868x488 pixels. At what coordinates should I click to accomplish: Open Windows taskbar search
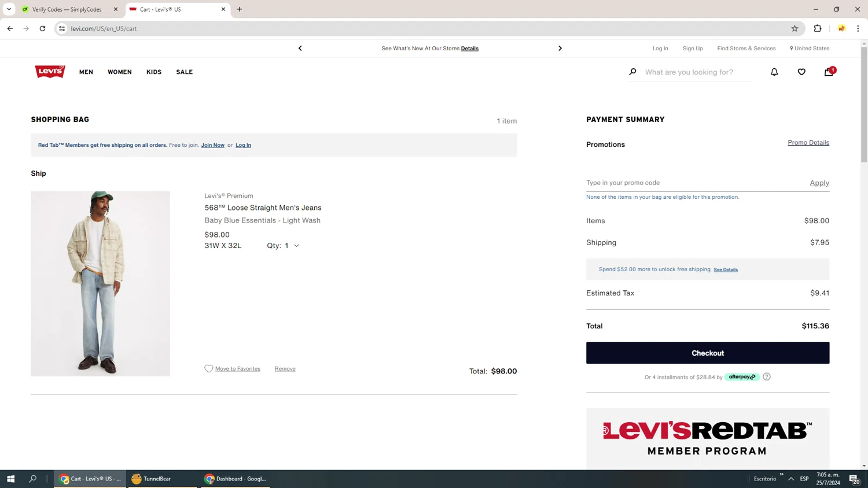[32, 479]
